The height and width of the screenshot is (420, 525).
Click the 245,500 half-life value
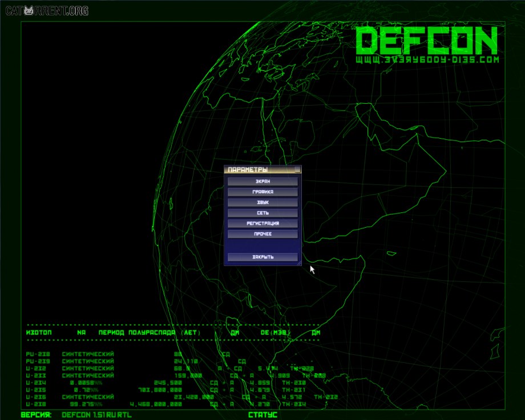168,383
